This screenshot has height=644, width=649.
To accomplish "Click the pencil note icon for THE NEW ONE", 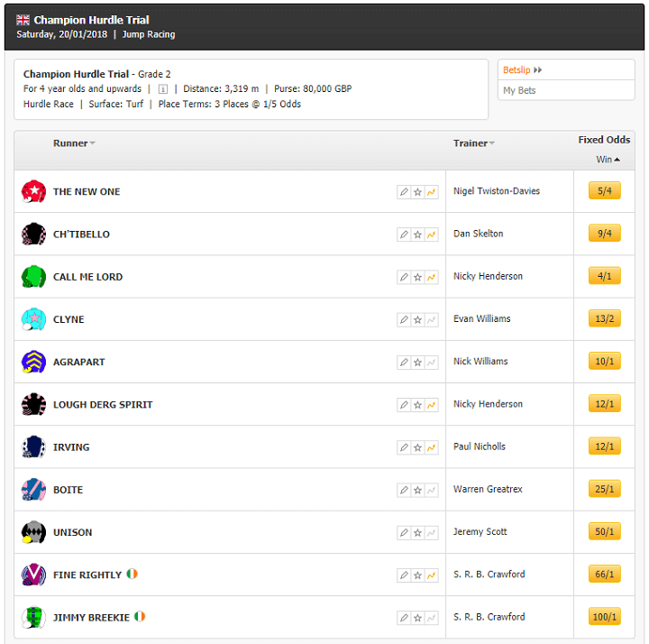I will tap(404, 192).
